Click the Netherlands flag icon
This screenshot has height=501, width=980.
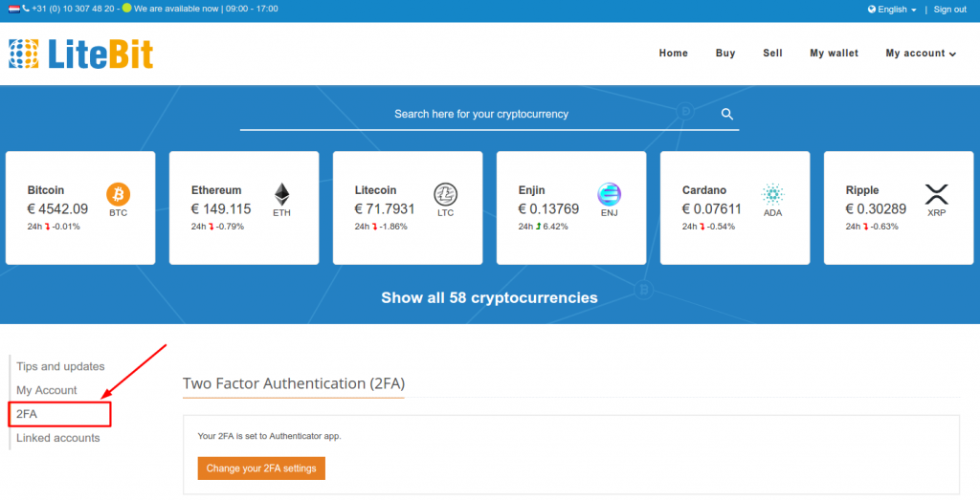tap(13, 10)
